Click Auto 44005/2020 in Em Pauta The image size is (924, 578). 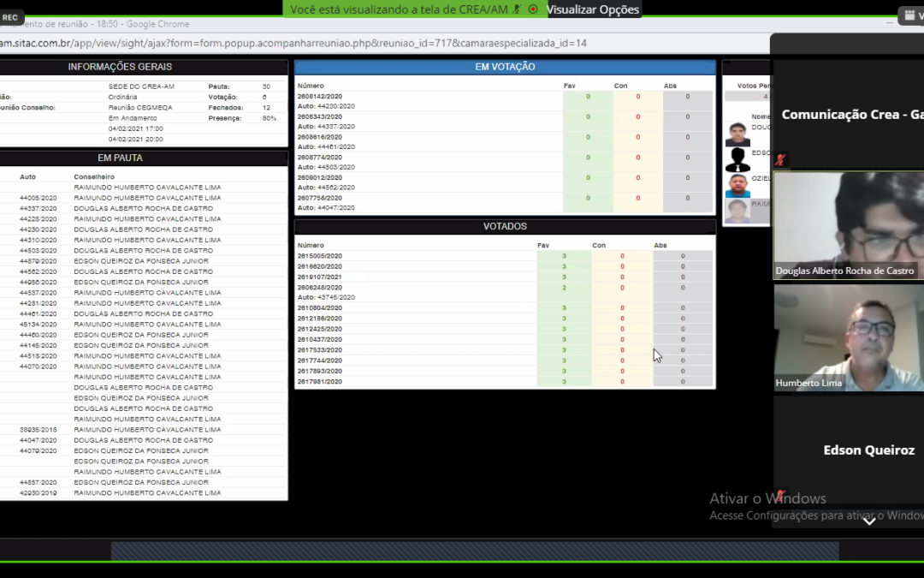(38, 198)
